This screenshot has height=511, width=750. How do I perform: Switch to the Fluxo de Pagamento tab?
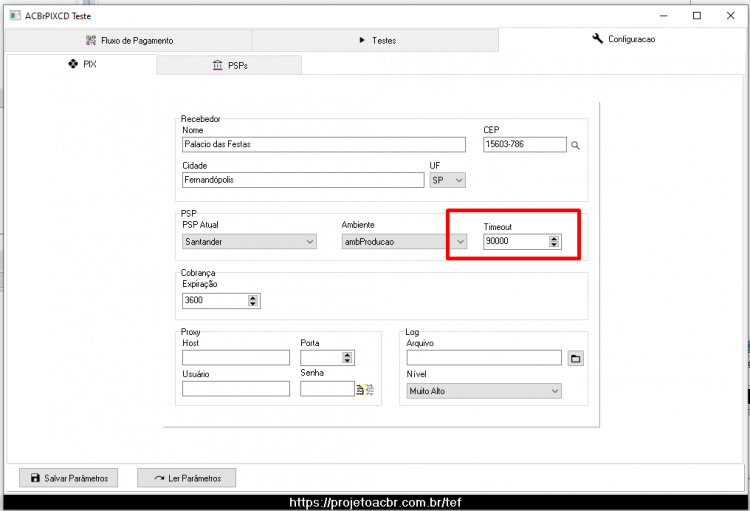[x=129, y=41]
